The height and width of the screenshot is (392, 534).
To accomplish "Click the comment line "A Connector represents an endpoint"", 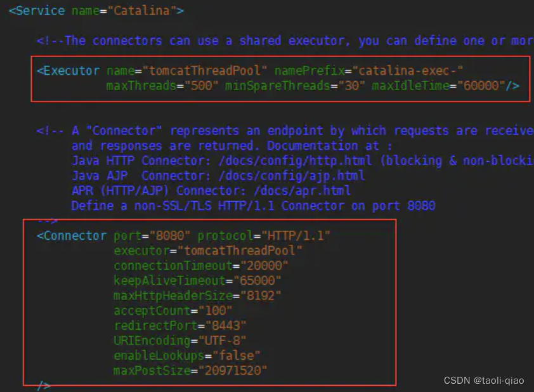I will [285, 131].
